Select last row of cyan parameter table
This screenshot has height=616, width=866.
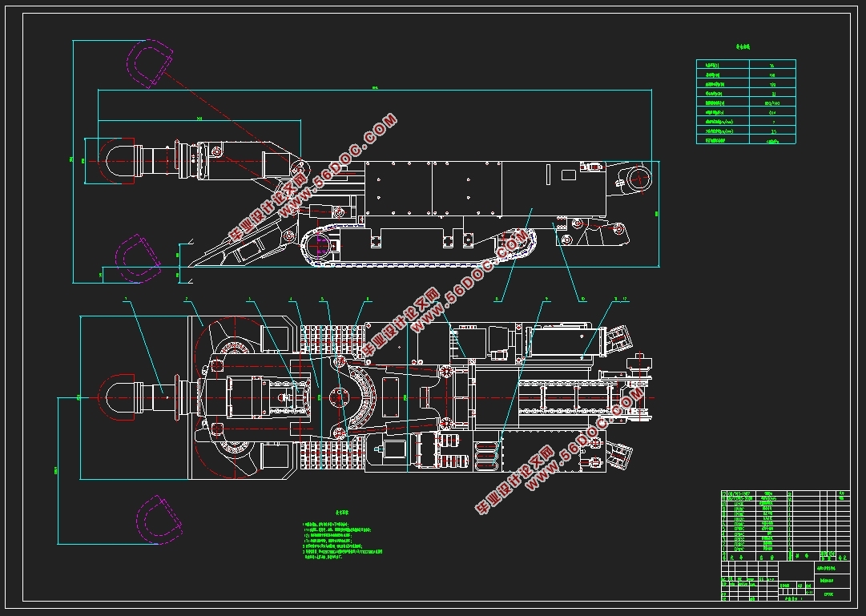(746, 140)
